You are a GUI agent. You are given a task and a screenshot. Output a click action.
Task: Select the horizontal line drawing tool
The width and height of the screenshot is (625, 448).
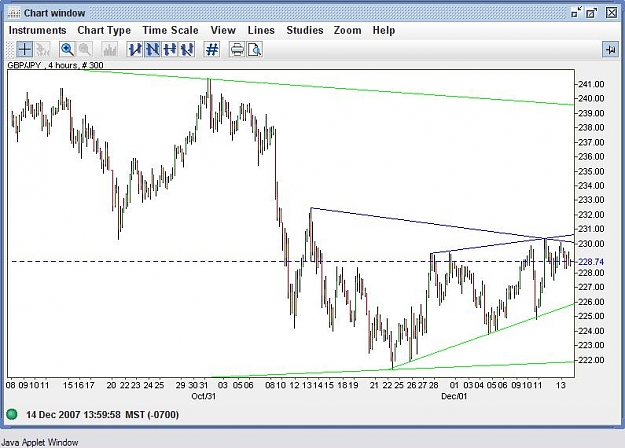[170, 49]
